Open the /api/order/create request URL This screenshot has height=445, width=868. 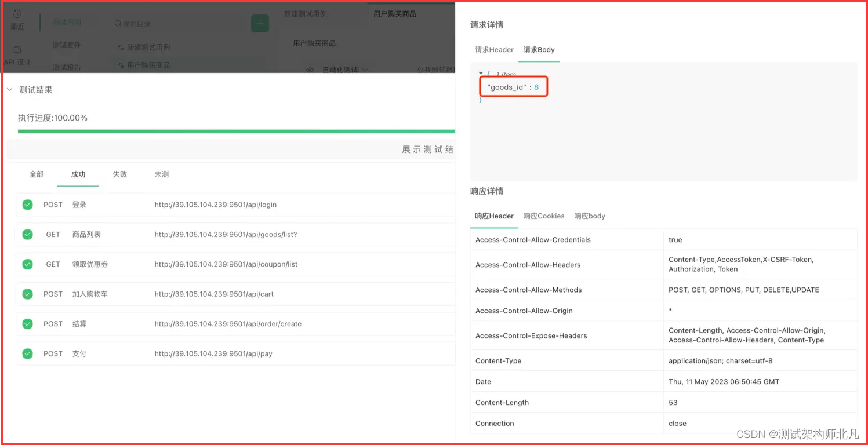(228, 324)
